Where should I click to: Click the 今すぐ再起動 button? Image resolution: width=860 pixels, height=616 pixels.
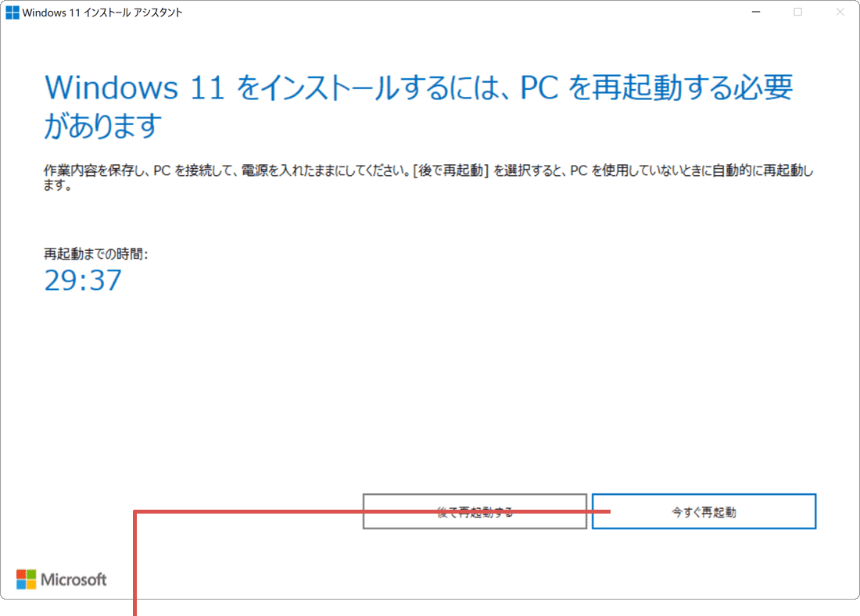click(x=704, y=511)
